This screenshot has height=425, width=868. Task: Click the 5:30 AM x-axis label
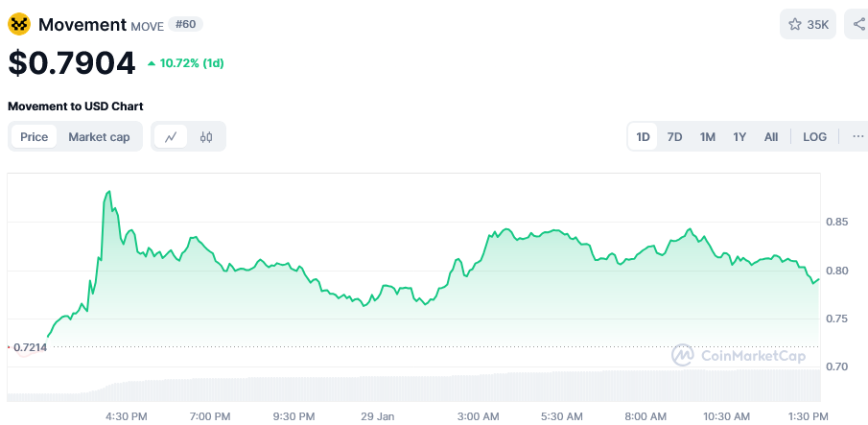562,416
